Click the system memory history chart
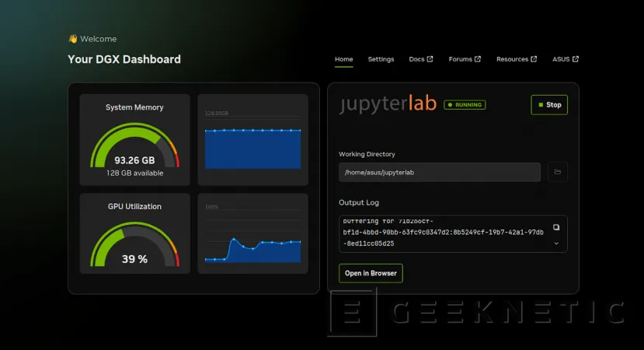The image size is (644, 350). click(252, 141)
